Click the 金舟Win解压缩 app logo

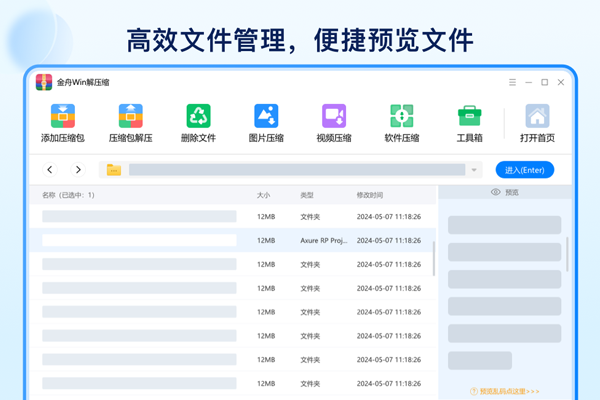44,82
